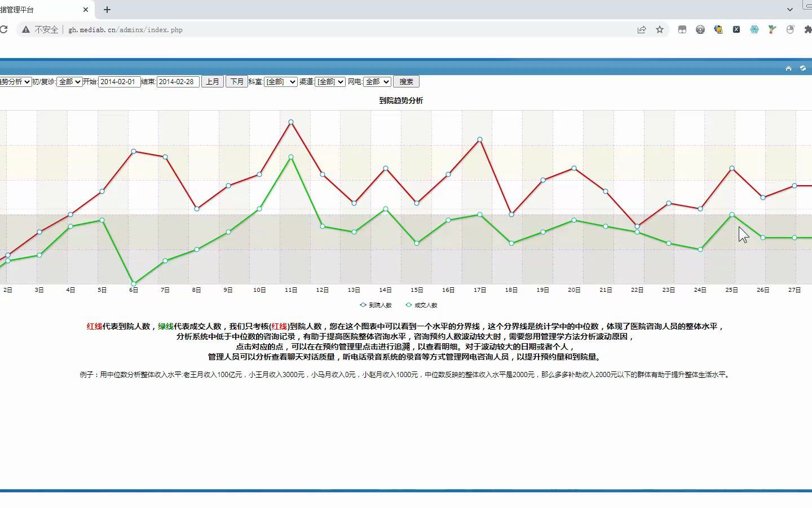Click the red line point at 17日

point(480,139)
